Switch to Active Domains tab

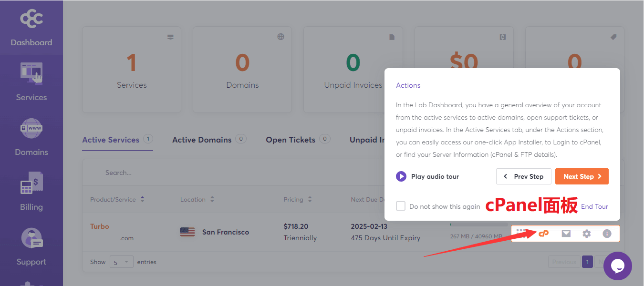pyautogui.click(x=202, y=140)
